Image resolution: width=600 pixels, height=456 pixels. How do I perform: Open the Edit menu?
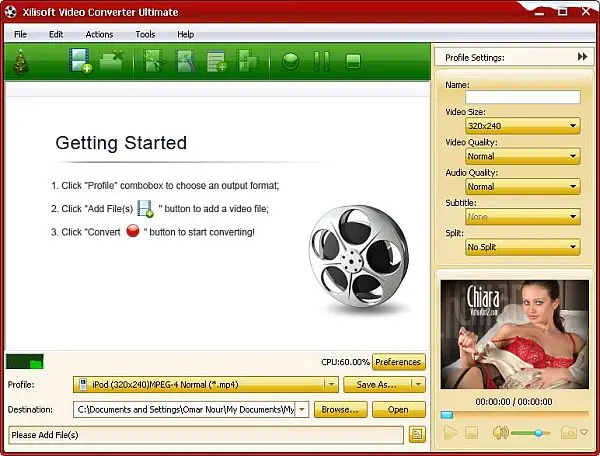click(56, 34)
